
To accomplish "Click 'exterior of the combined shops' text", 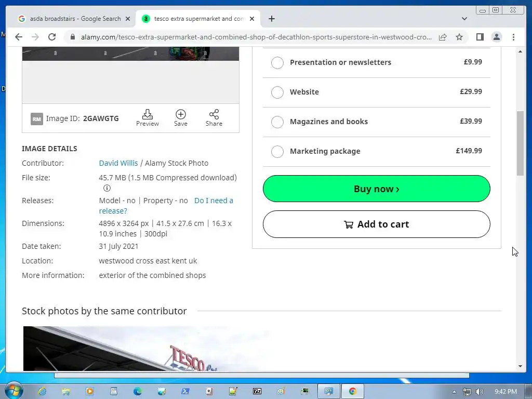I will 152,275.
